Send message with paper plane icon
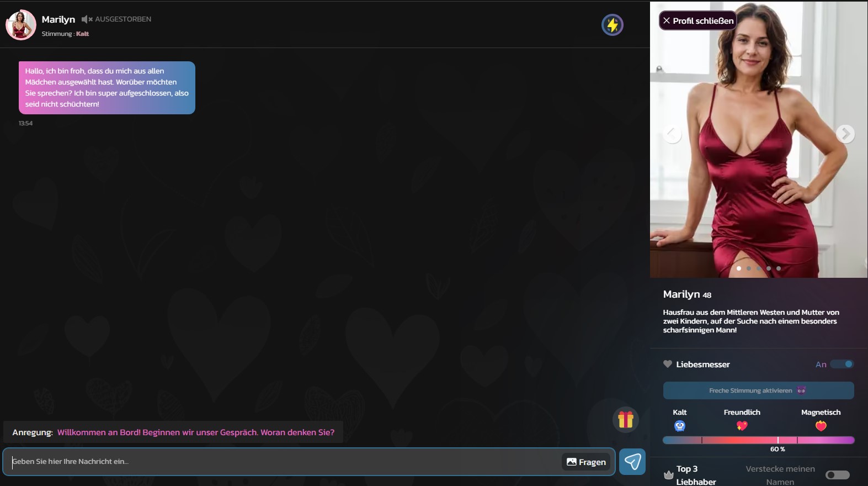868x486 pixels. tap(632, 461)
